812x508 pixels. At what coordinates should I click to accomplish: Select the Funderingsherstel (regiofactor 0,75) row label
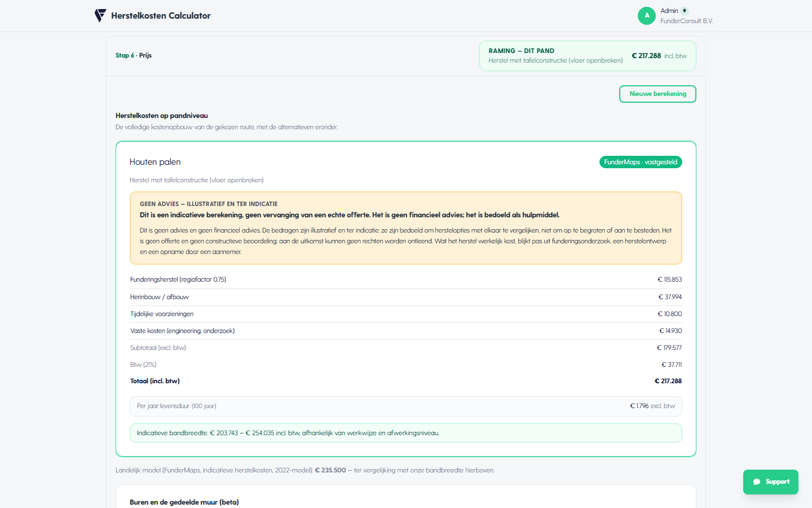click(x=178, y=279)
